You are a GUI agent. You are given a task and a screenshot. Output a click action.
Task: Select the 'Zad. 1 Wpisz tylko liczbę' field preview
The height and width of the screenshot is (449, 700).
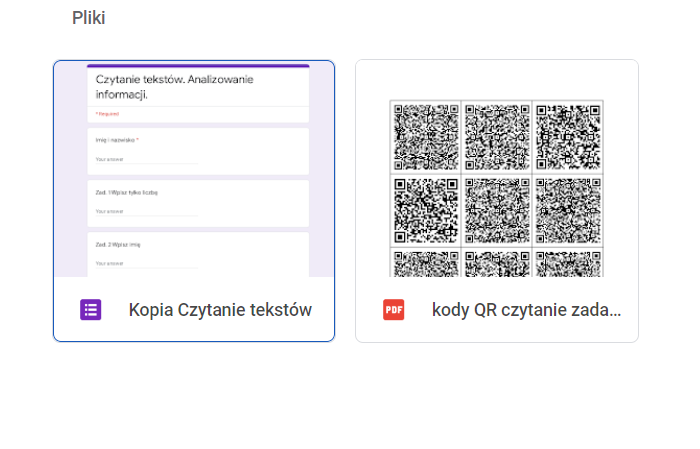197,202
